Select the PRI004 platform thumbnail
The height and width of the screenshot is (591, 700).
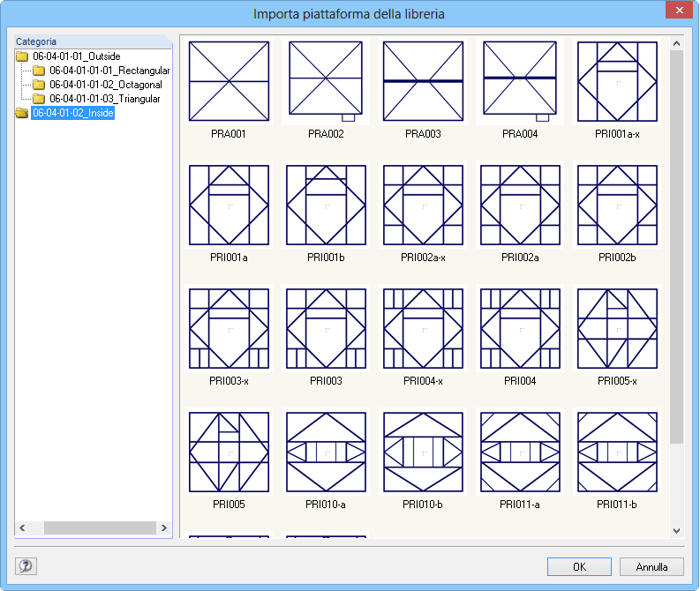(x=520, y=328)
